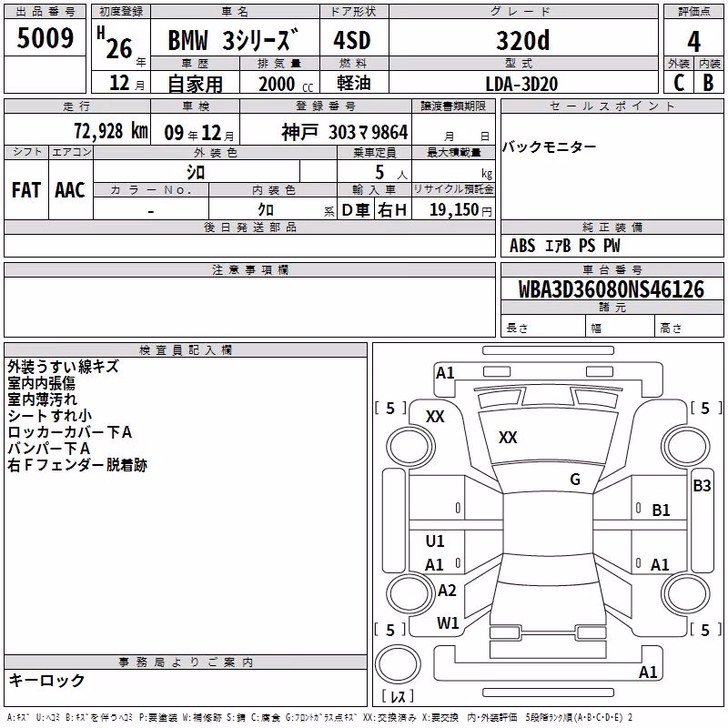Click interior rating B

(x=708, y=83)
